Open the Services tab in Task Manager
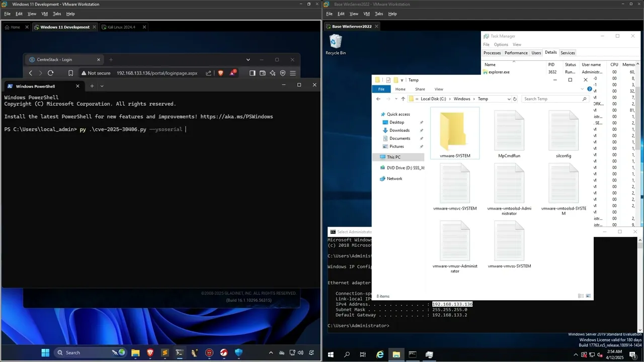 [568, 53]
